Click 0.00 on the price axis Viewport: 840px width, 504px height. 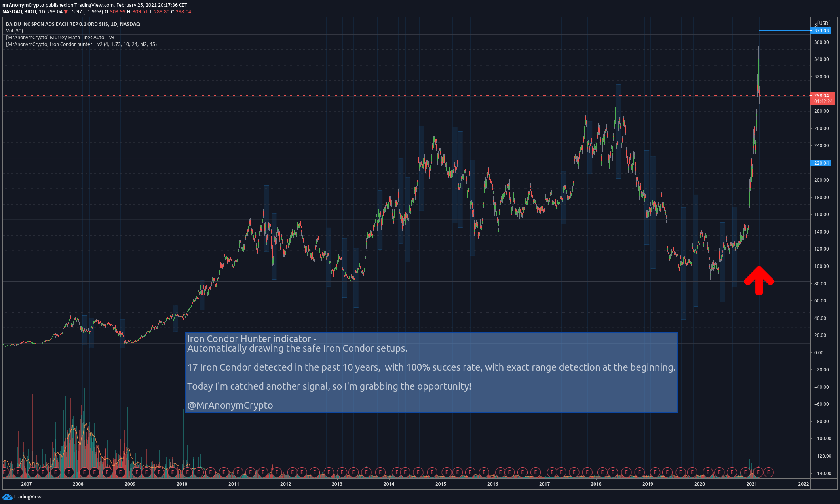pyautogui.click(x=819, y=353)
